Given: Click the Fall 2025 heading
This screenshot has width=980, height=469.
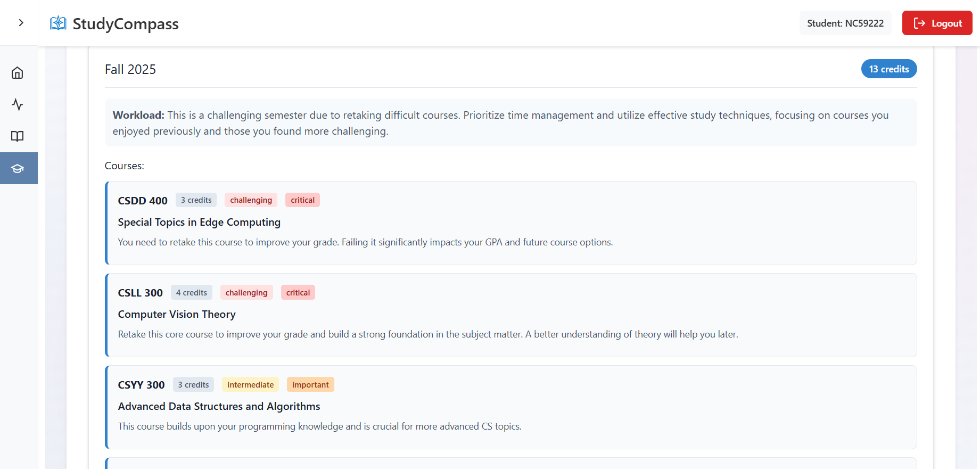Looking at the screenshot, I should tap(130, 69).
